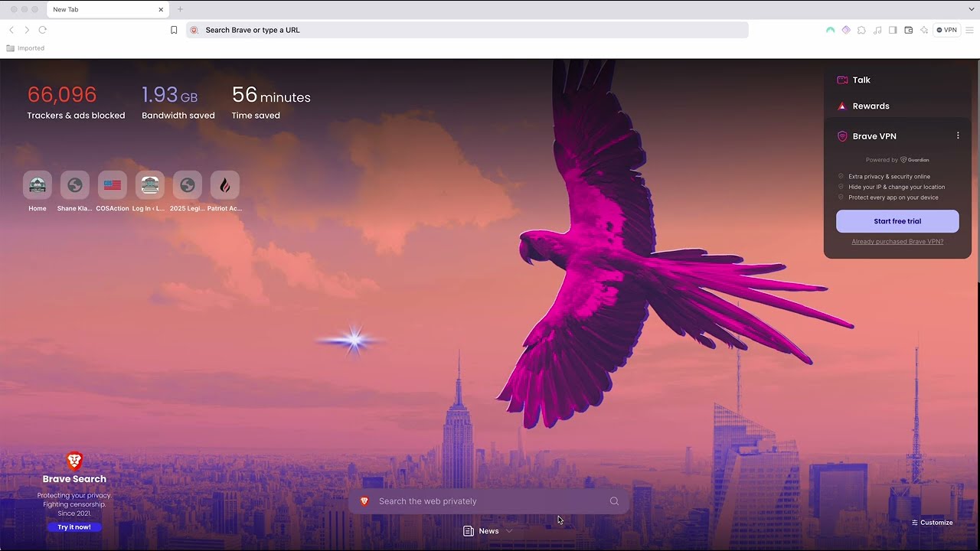
Task: Open the Log In top site tile
Action: pyautogui.click(x=150, y=185)
